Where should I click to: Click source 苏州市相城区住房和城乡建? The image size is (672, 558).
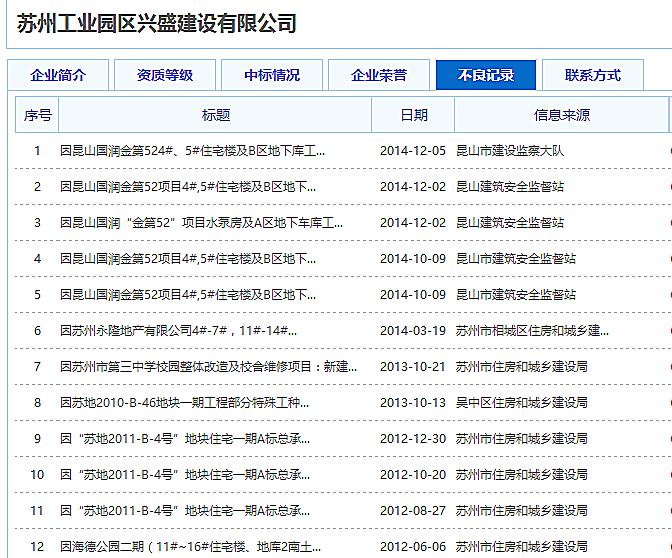[532, 331]
